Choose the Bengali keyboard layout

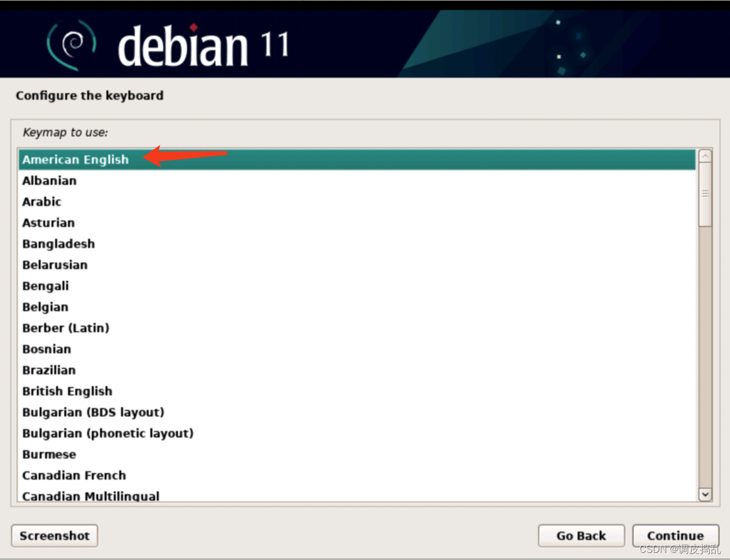point(46,286)
